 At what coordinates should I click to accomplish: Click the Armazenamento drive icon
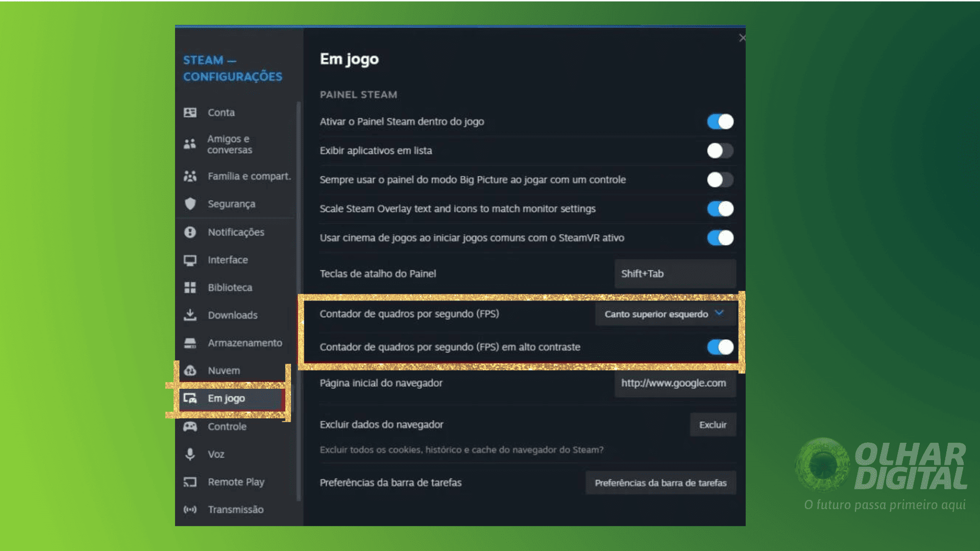[190, 343]
